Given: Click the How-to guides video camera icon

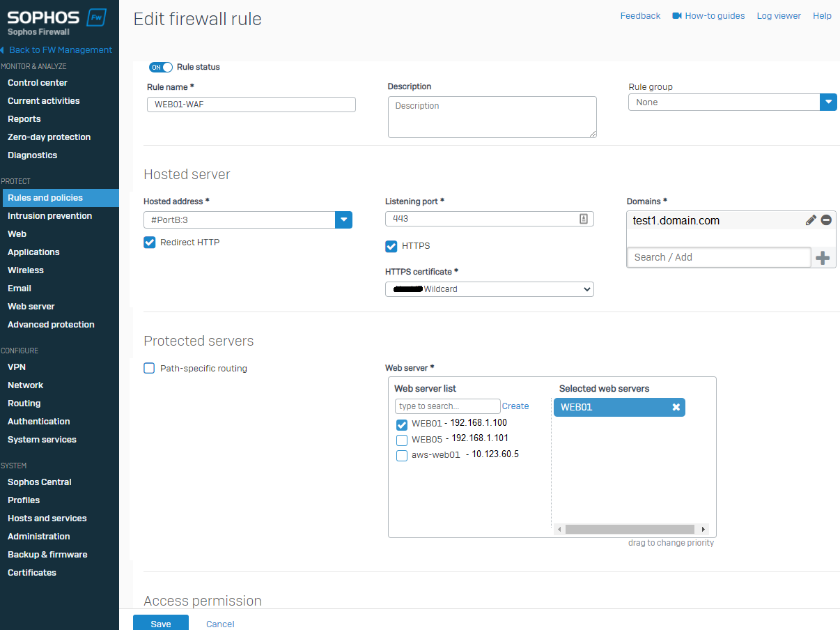Looking at the screenshot, I should (677, 15).
